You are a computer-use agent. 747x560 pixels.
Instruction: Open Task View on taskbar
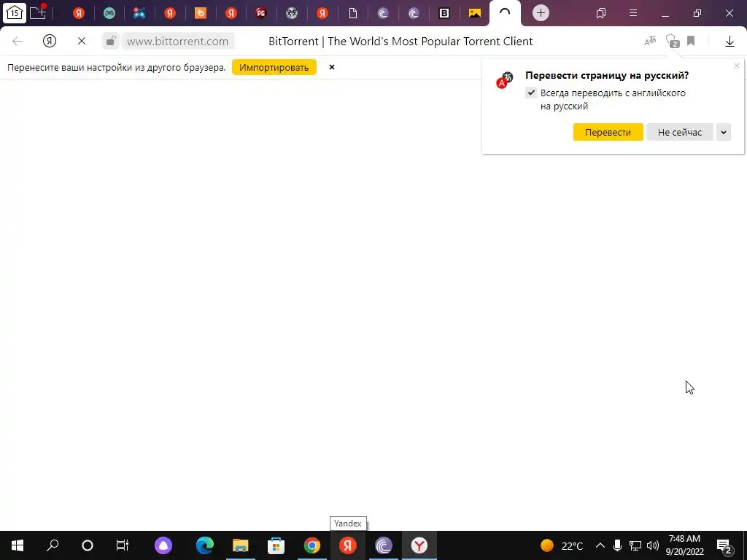[x=123, y=545]
